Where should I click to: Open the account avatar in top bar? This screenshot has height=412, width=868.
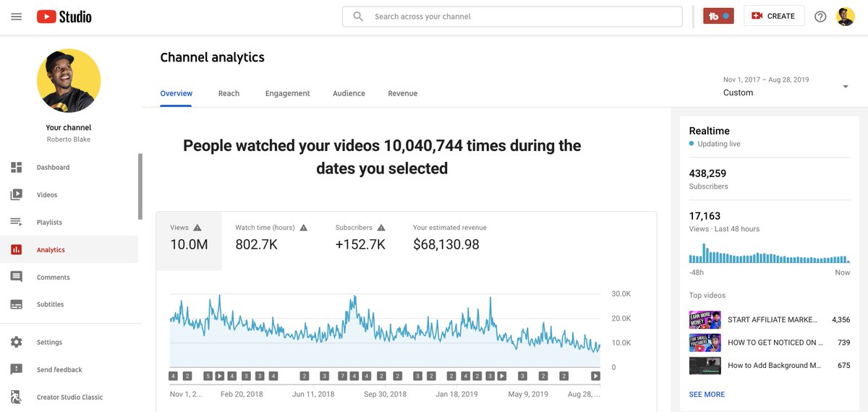[846, 16]
